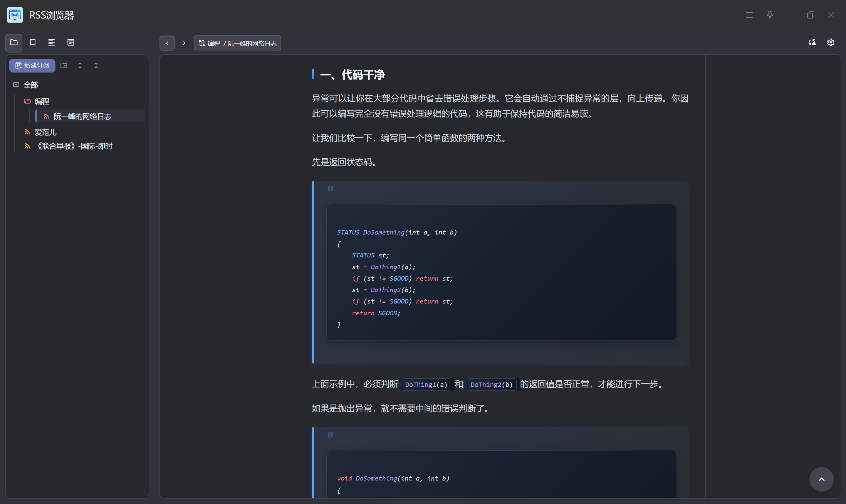Collapse all subscription folders
Screen dimensions: 846x504
click(x=96, y=65)
